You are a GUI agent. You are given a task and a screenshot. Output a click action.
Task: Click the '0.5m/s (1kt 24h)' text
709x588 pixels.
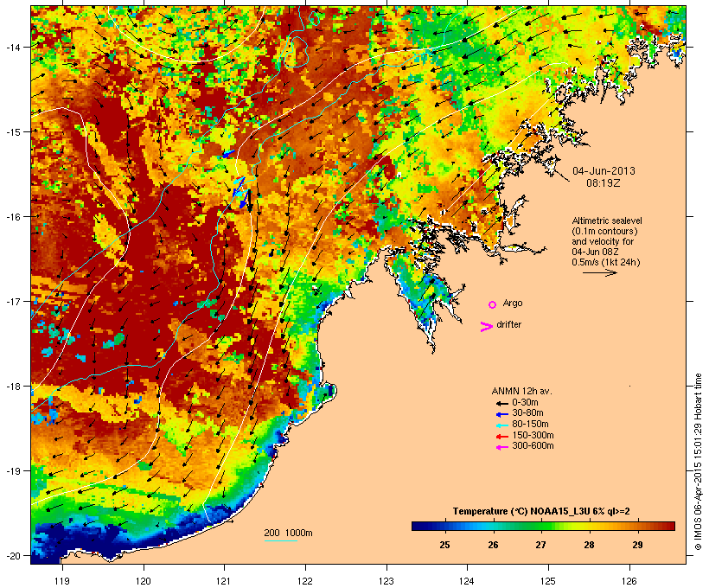pos(606,262)
